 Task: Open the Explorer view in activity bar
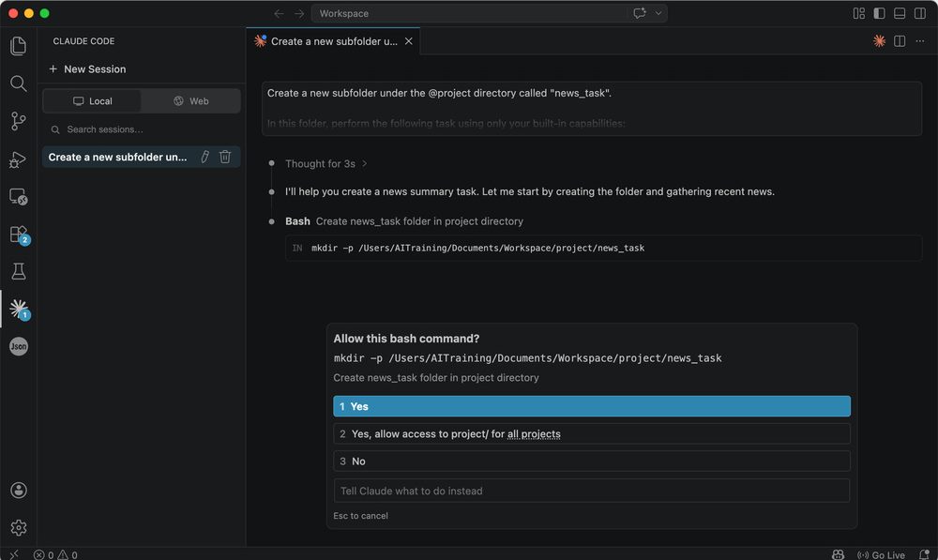(x=18, y=46)
